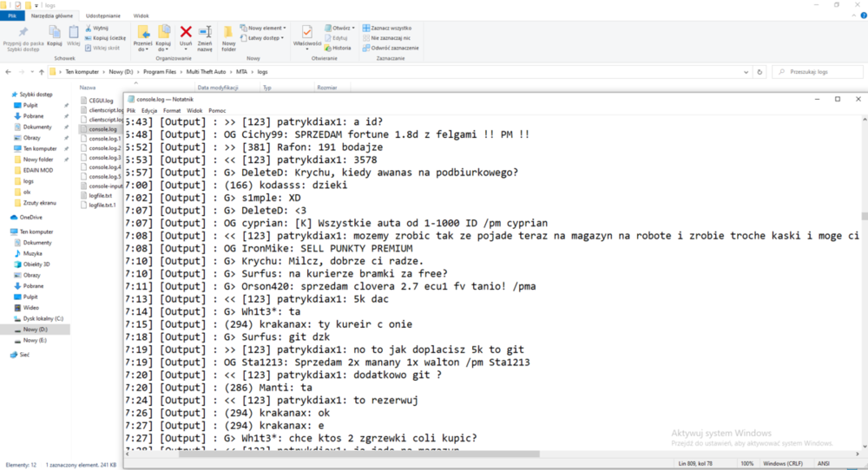Open Widok menu in Notatnik
The width and height of the screenshot is (868, 470).
(x=194, y=111)
